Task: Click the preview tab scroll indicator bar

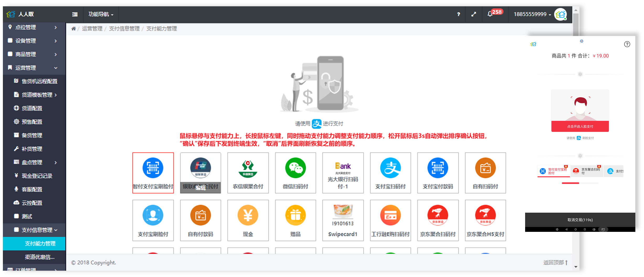Action: 580,183
